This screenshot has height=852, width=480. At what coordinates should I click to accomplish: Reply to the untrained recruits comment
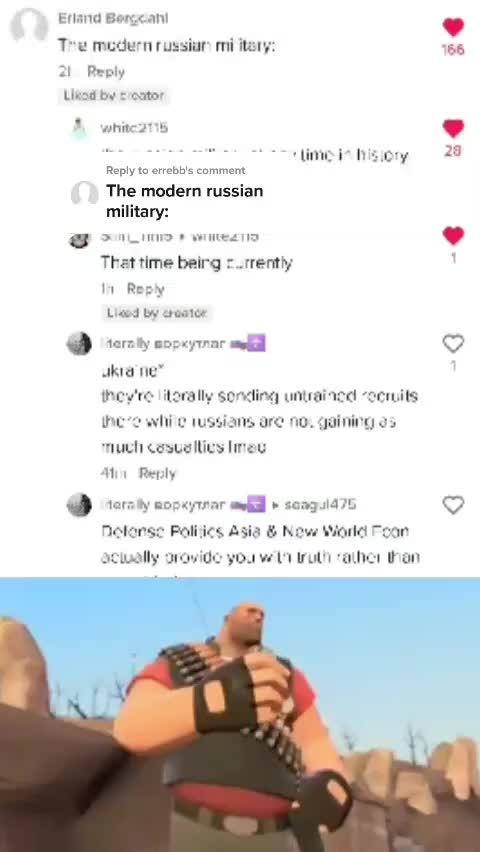(x=157, y=473)
